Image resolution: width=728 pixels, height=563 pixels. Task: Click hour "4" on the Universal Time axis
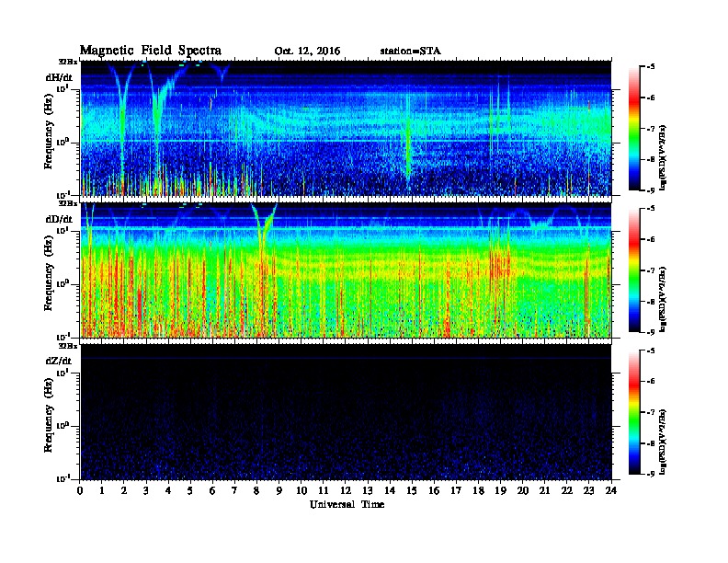[x=168, y=490]
